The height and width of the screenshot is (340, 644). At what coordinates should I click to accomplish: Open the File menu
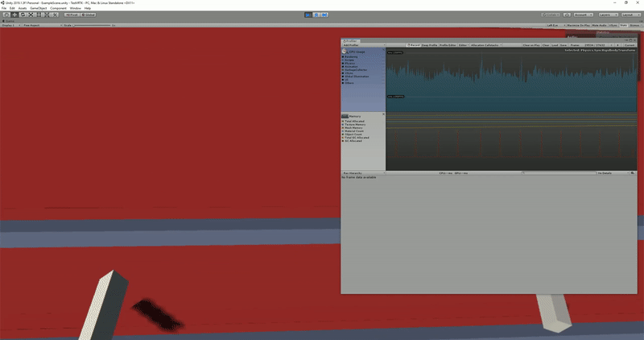pos(4,8)
